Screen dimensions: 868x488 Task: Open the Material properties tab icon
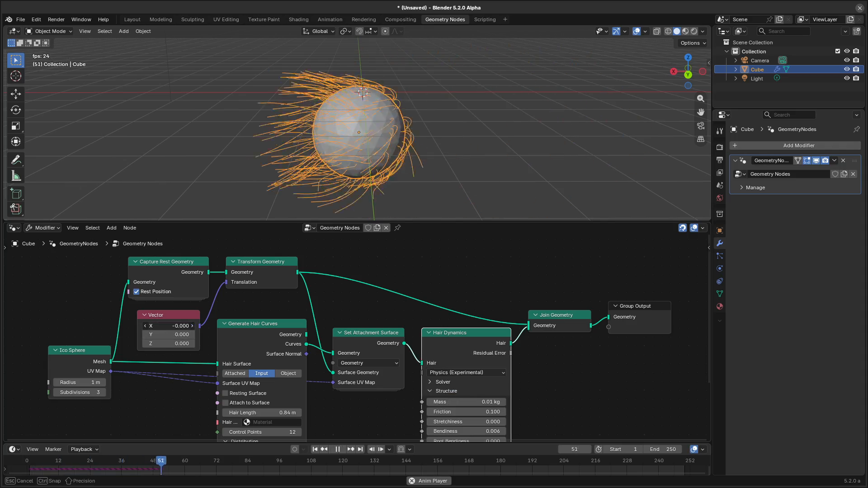pyautogui.click(x=720, y=306)
